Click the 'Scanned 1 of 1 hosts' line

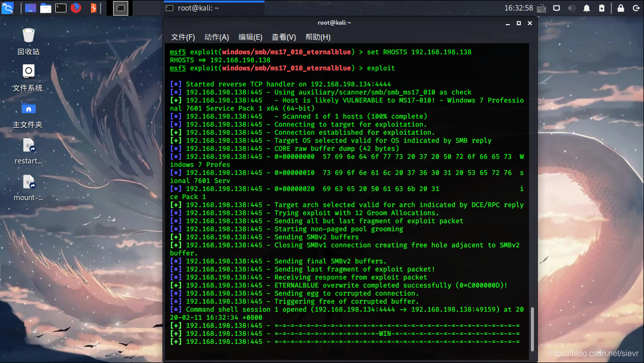tap(299, 117)
